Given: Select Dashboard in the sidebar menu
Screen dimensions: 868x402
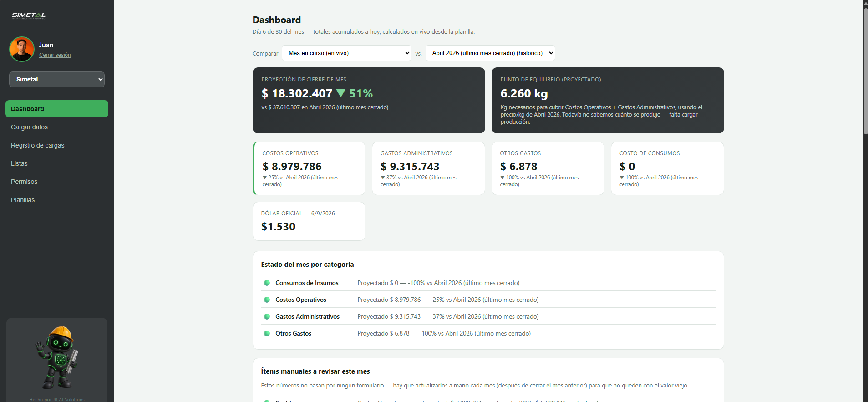Looking at the screenshot, I should pos(57,109).
